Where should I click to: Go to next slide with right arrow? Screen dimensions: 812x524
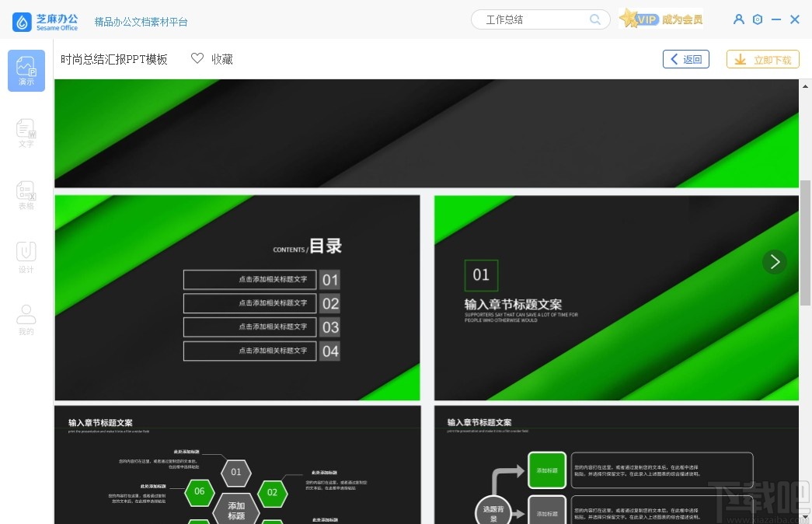(x=775, y=262)
